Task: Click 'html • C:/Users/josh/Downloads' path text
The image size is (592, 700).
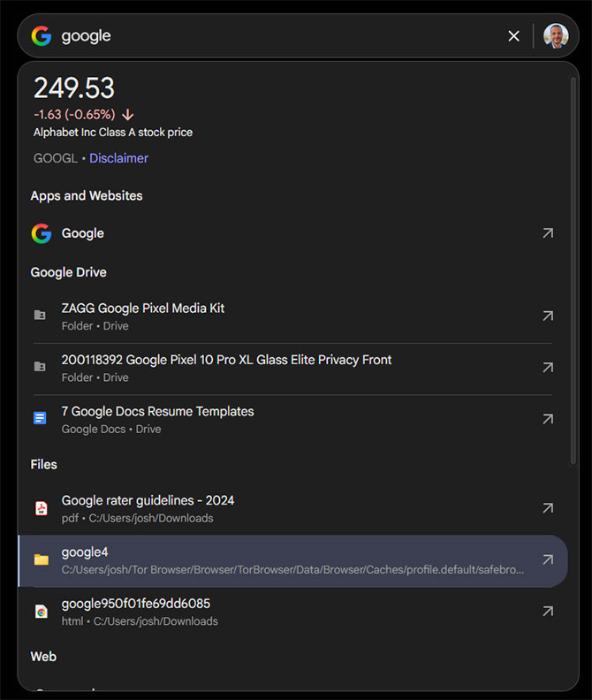Action: (x=140, y=621)
